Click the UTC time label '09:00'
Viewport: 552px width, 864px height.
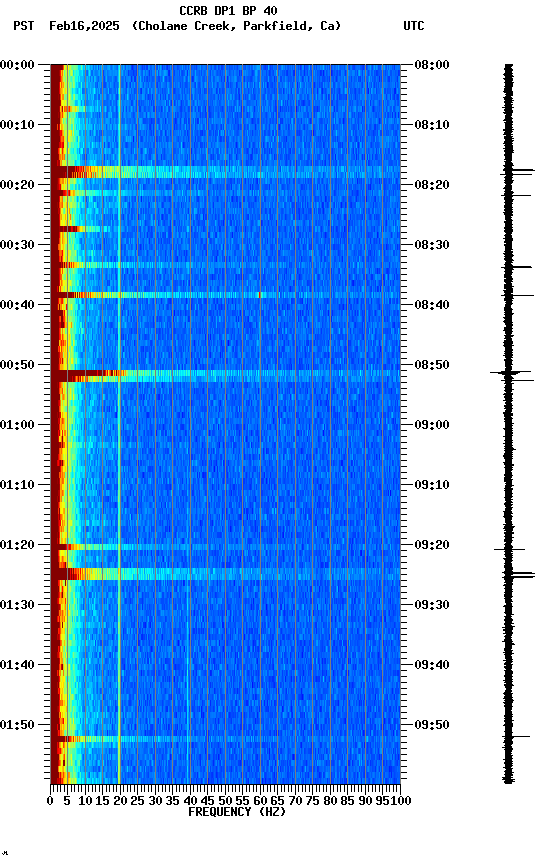[432, 425]
